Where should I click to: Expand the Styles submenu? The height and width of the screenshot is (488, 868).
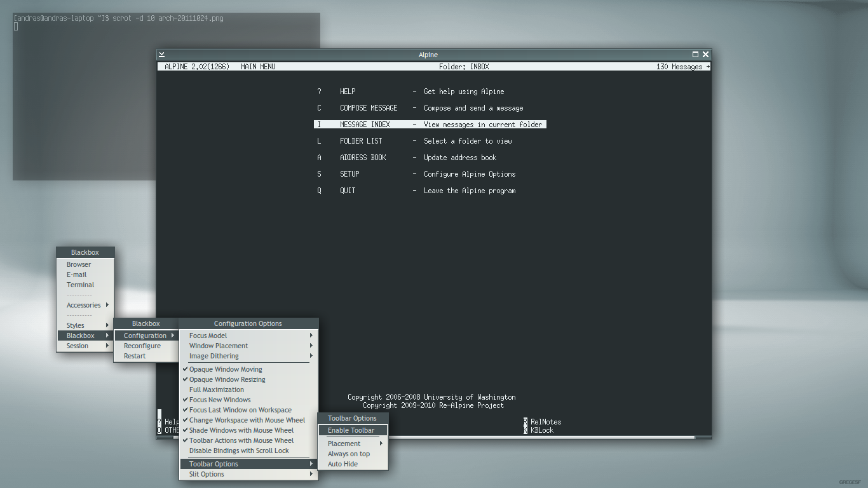[x=85, y=325]
